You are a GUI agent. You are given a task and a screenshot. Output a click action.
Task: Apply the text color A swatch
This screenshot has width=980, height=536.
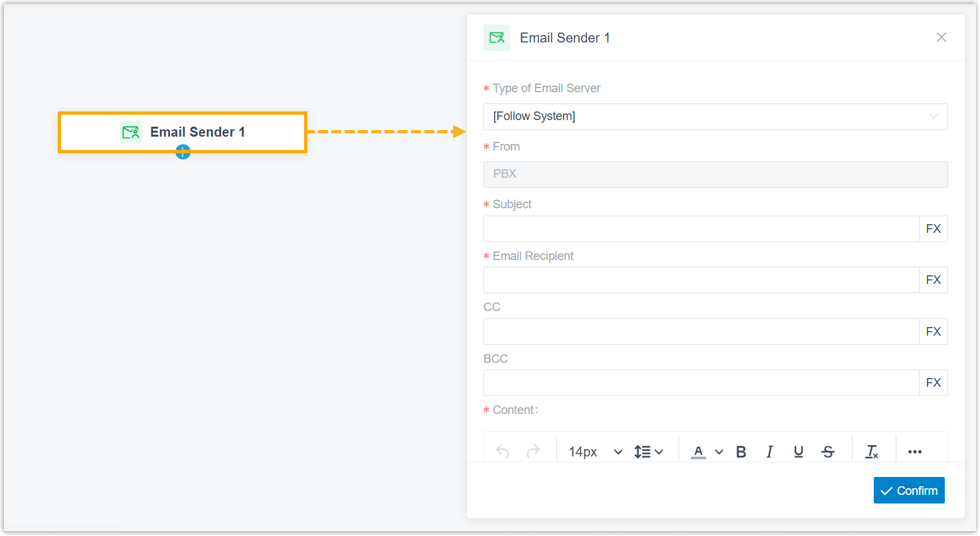(698, 452)
